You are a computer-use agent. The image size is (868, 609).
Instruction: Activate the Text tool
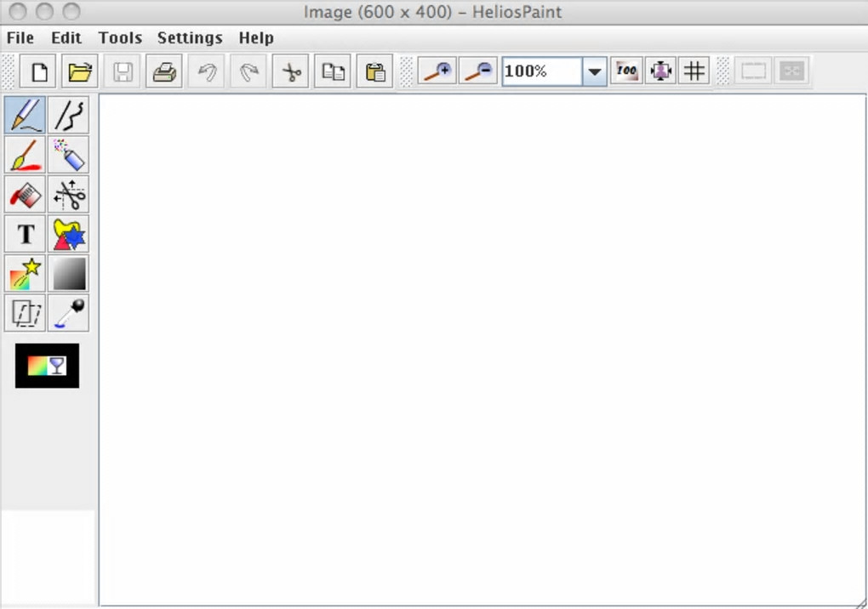point(25,234)
